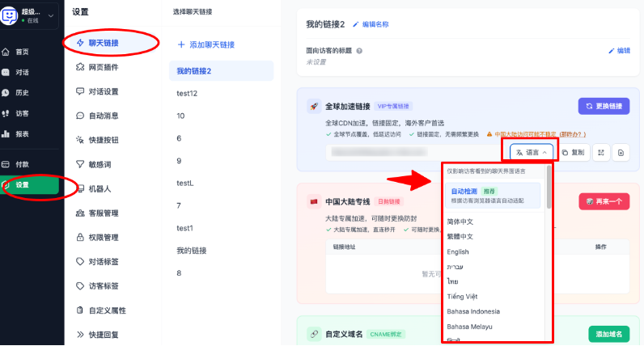Screen dimensions: 644x346
Task: Choose Bahasa Melayu in language list
Action: point(469,327)
